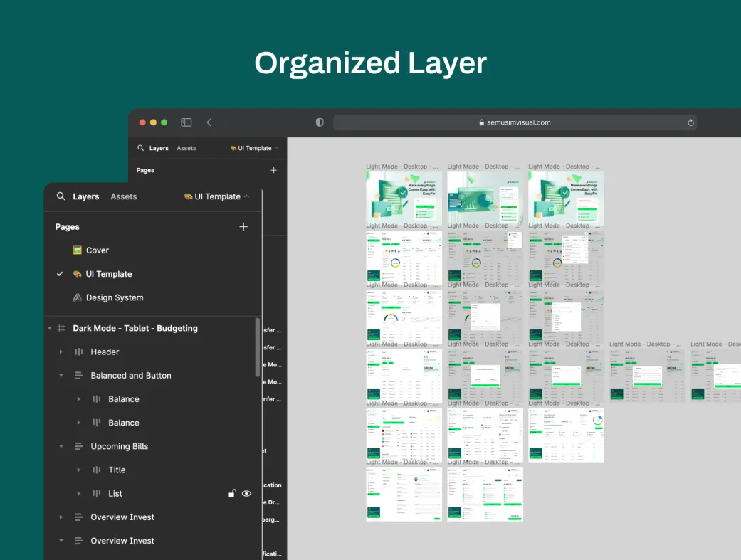Click the browser back arrow
The height and width of the screenshot is (560, 741).
pos(209,122)
